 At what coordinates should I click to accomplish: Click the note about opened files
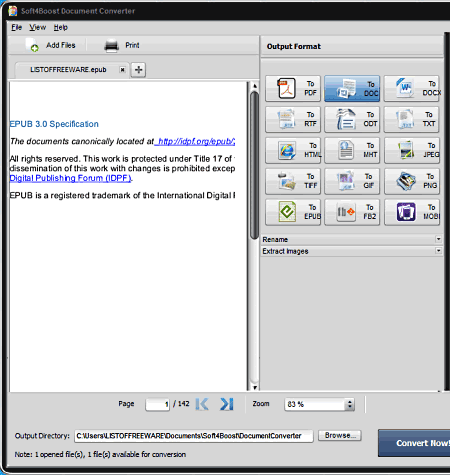tap(100, 454)
